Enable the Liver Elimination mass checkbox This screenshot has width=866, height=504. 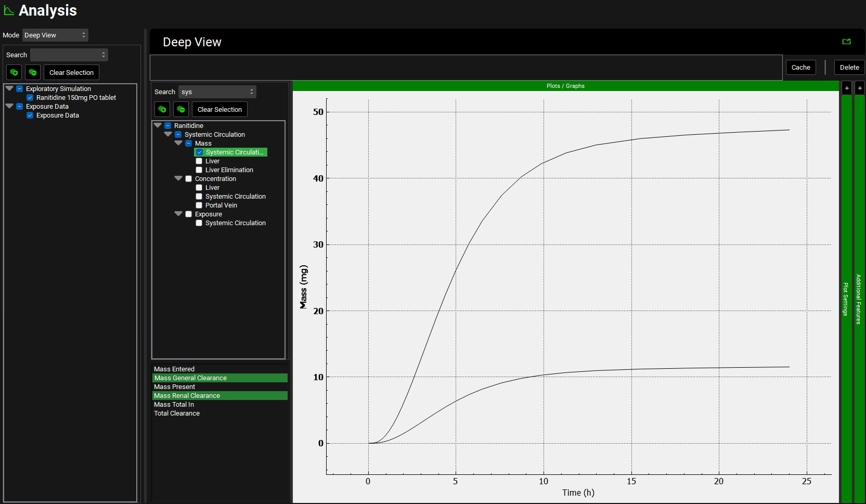[199, 170]
